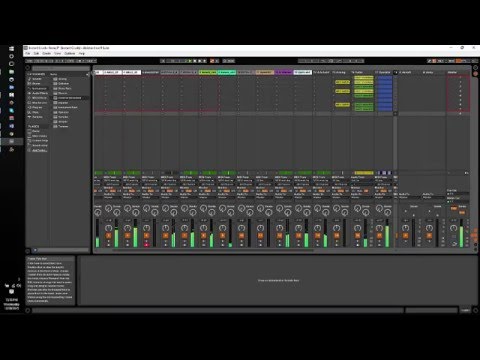Select External Instrument in browser list

tap(69, 98)
